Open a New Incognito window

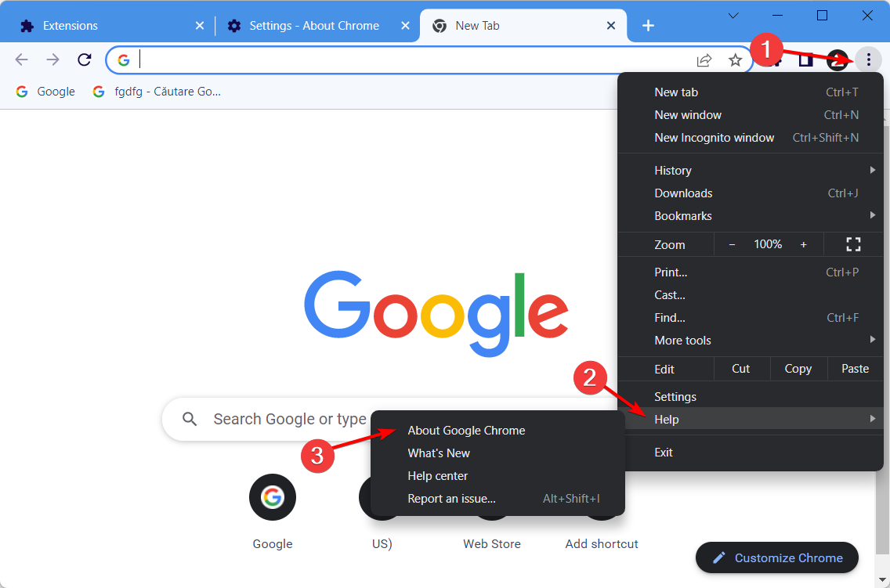(750, 137)
